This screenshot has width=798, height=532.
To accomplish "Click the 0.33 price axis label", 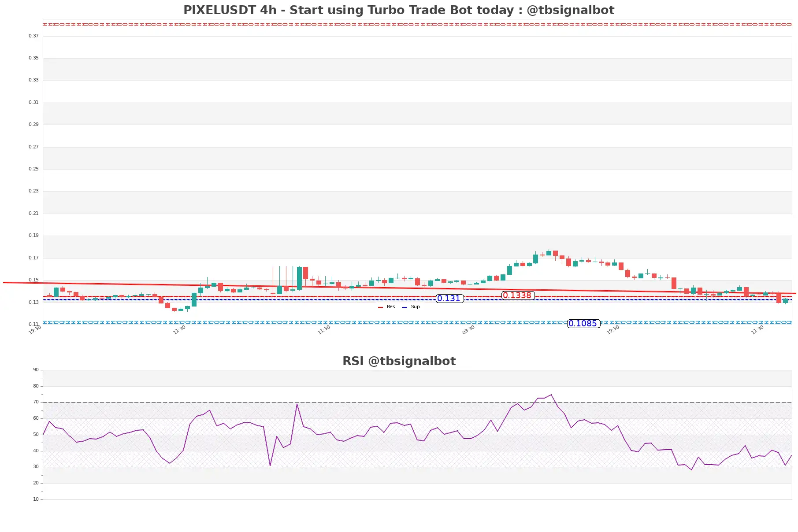I will [x=33, y=80].
